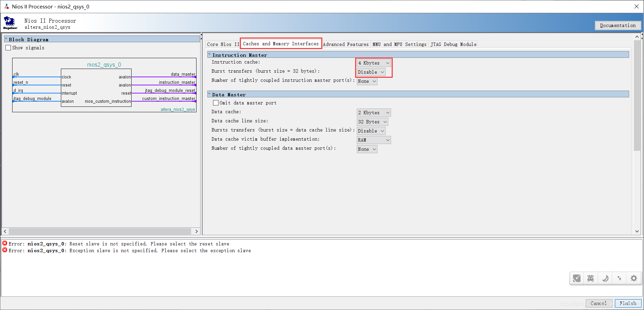Click the jtag_debug_module left signal label
The height and width of the screenshot is (310, 644).
[x=32, y=98]
